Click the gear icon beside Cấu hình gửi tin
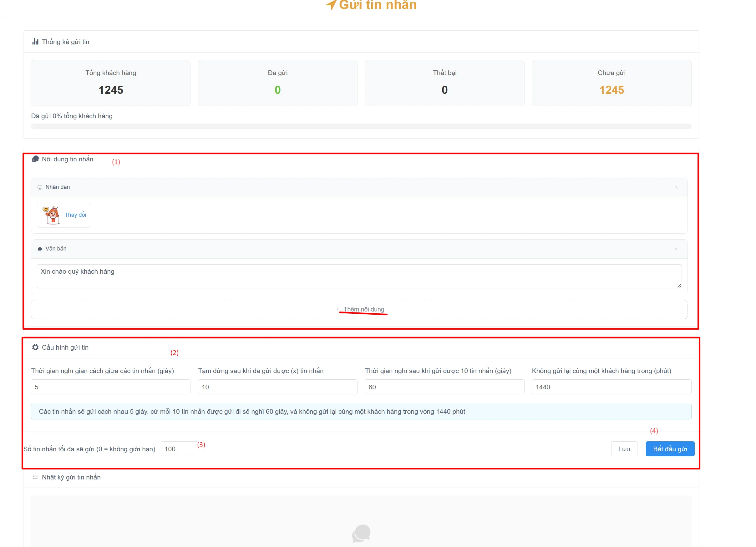The width and height of the screenshot is (756, 547). [x=35, y=347]
